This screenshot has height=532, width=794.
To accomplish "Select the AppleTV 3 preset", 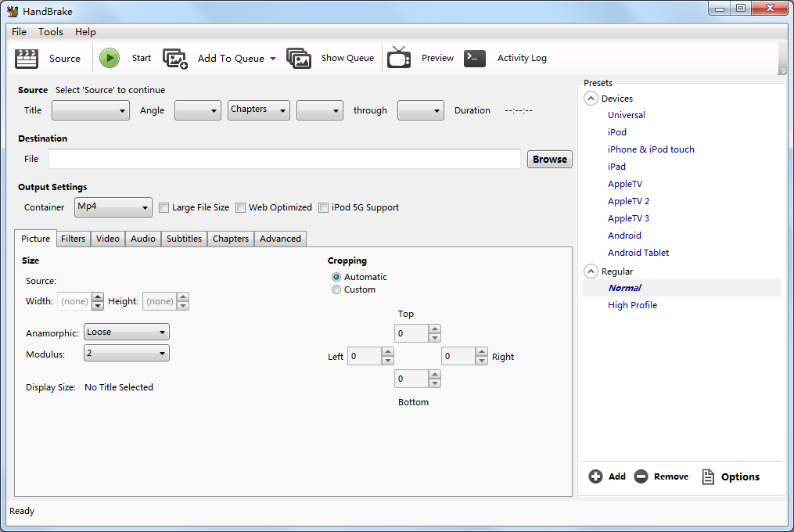I will (628, 218).
